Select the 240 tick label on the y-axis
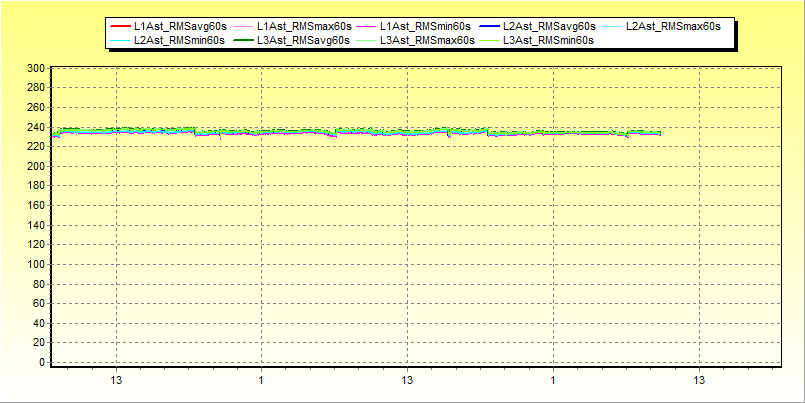This screenshot has width=805, height=403. coord(36,128)
